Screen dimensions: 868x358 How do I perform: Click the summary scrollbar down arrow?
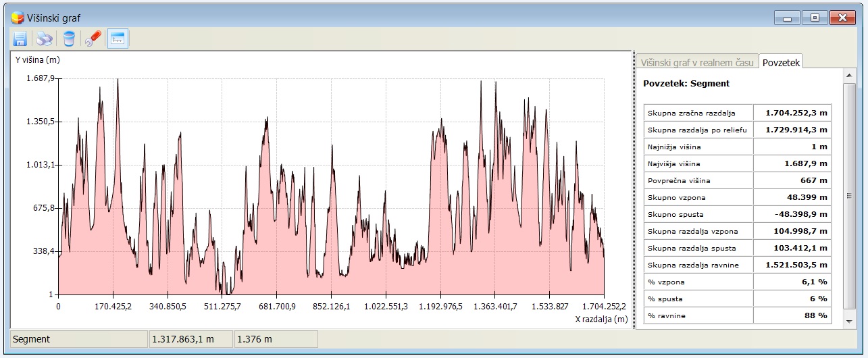pyautogui.click(x=850, y=322)
